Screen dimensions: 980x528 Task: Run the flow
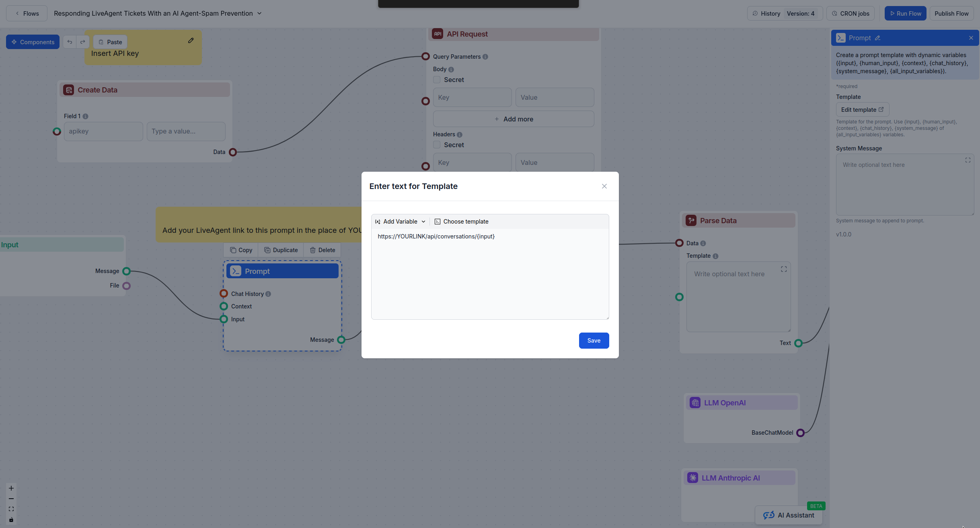pos(905,13)
